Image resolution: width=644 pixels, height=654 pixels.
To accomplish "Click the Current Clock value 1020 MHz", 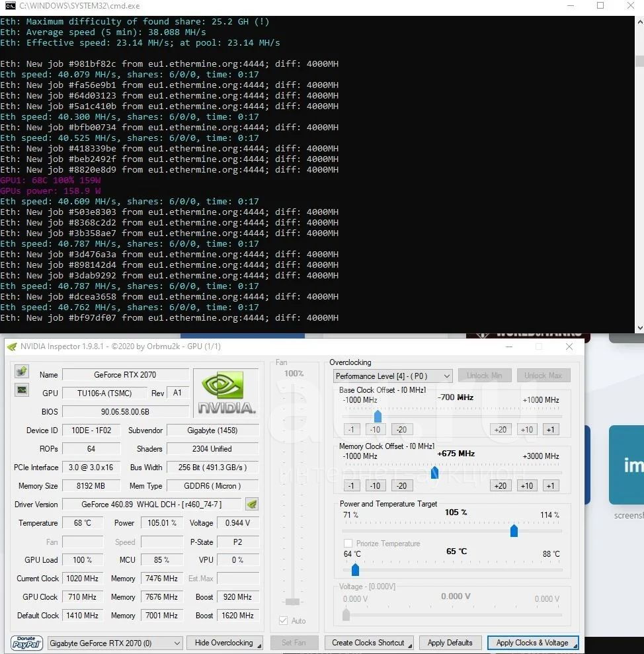I will [x=83, y=579].
